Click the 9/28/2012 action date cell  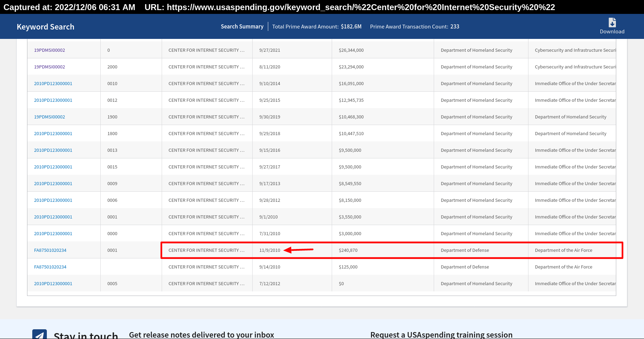[292, 200]
